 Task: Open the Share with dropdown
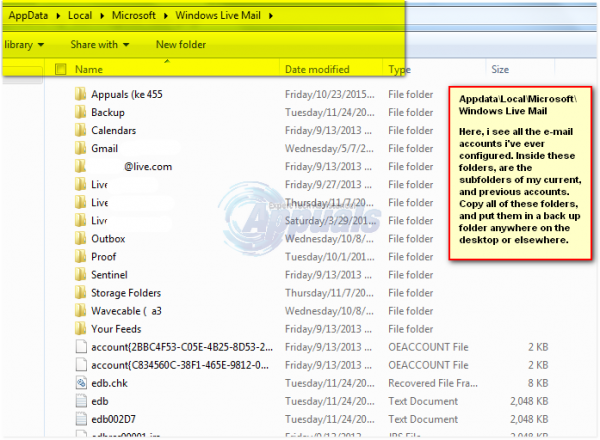point(99,44)
